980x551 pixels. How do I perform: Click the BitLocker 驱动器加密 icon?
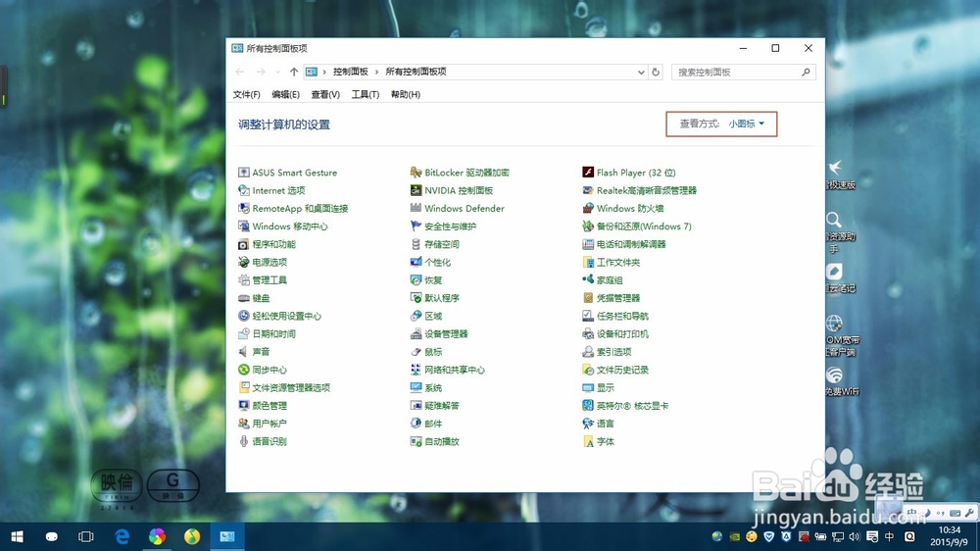416,173
